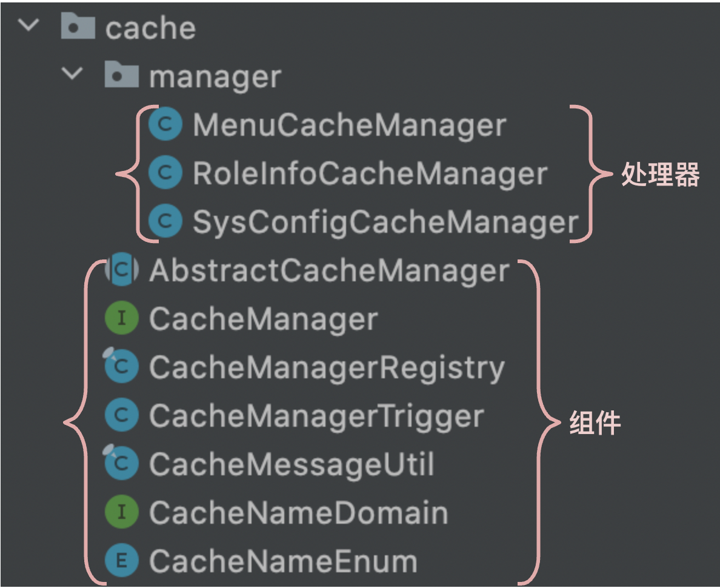
Task: Click the RoleInfoCacheManager class icon
Action: tap(165, 173)
